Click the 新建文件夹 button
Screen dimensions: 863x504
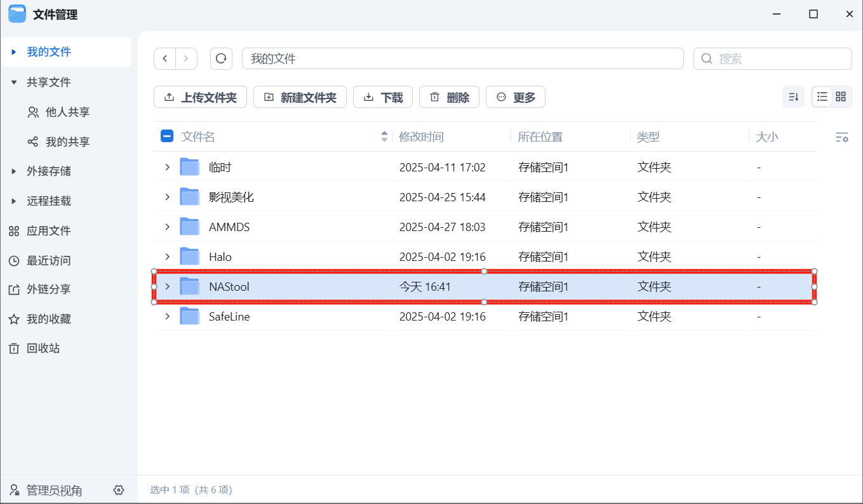point(300,97)
